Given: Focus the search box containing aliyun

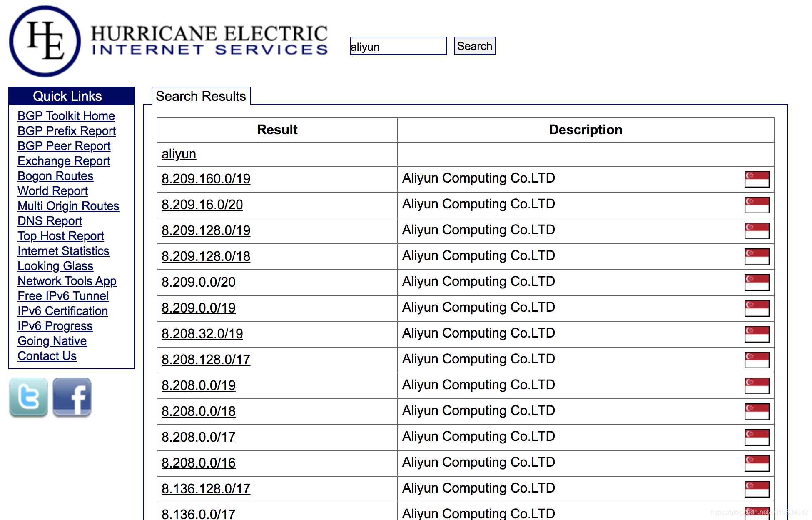Looking at the screenshot, I should pos(398,46).
